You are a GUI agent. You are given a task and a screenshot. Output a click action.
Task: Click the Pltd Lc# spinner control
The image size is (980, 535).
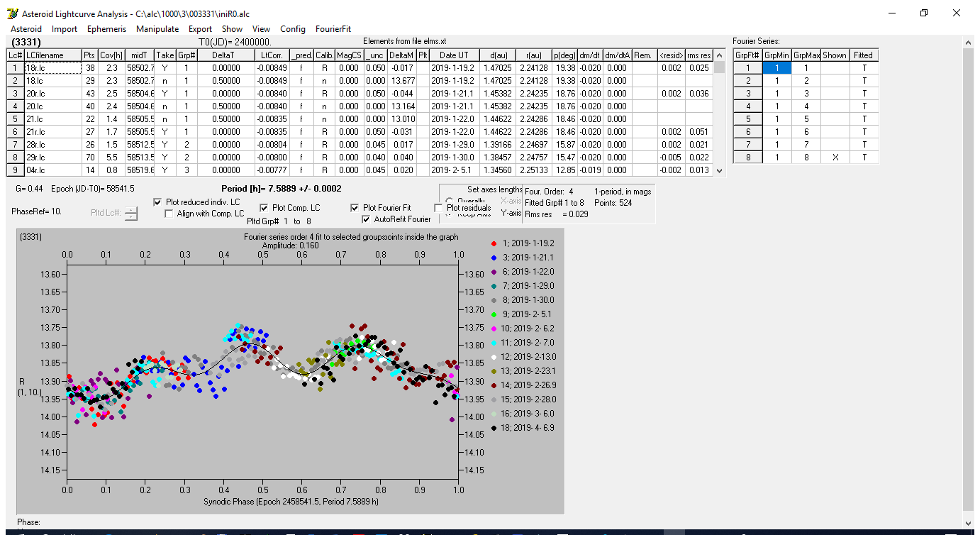point(131,213)
